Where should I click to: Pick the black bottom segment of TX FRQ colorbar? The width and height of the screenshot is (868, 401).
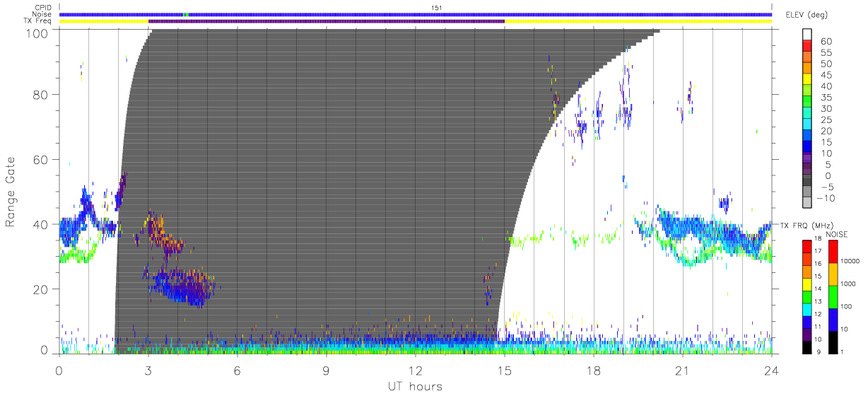coord(807,348)
